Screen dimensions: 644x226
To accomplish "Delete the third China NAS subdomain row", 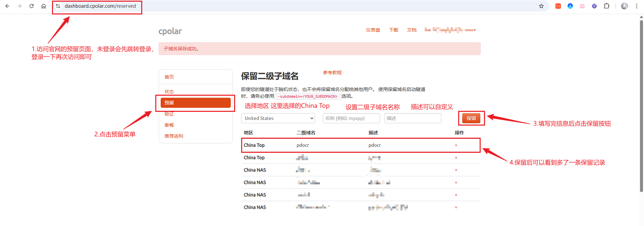I will coord(456,195).
